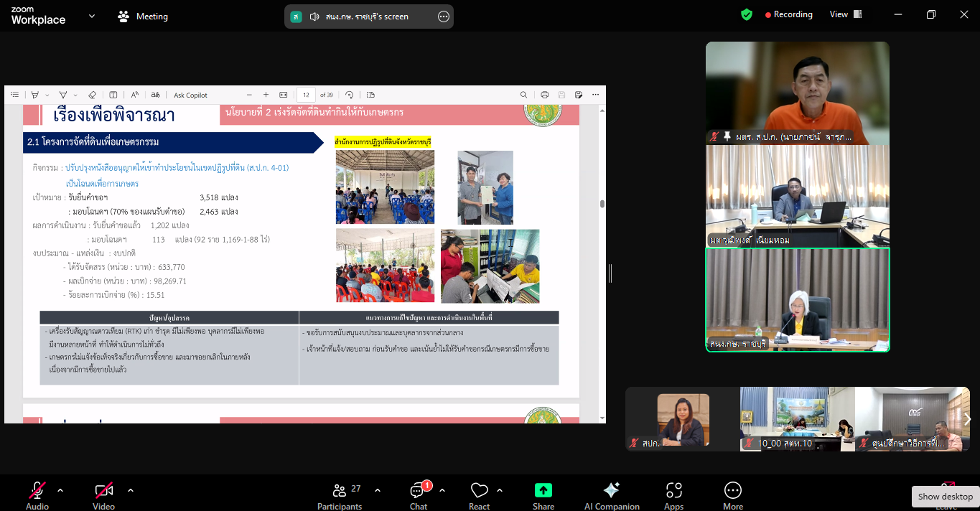Open AI Companion

point(612,495)
